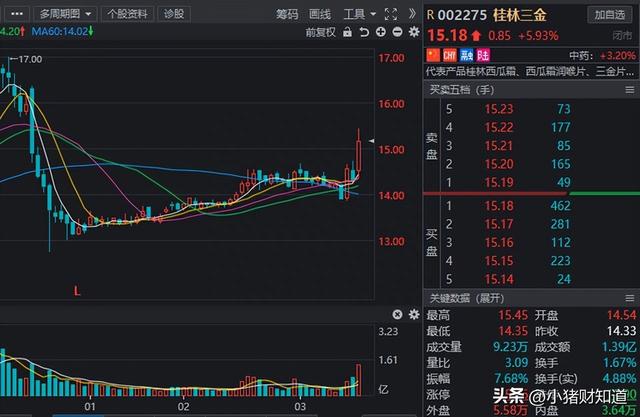This screenshot has height=417, width=640.
Task: Close the volume indicator panel
Action: [x=397, y=314]
